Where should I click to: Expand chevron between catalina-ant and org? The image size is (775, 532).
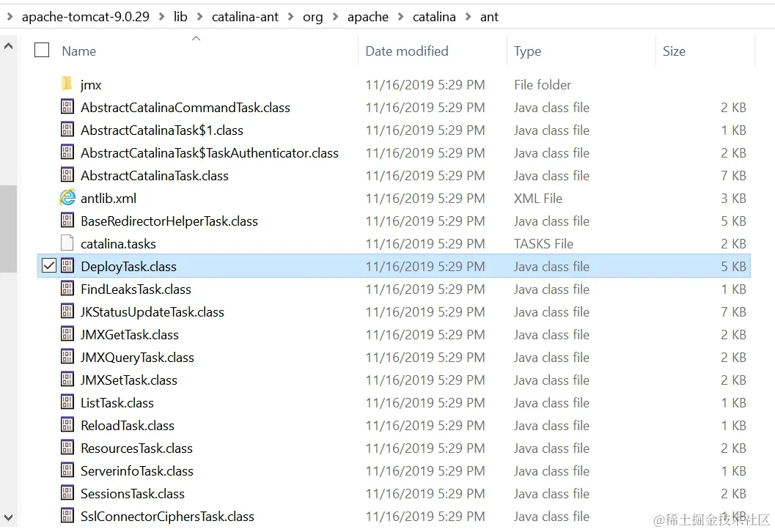(x=290, y=17)
